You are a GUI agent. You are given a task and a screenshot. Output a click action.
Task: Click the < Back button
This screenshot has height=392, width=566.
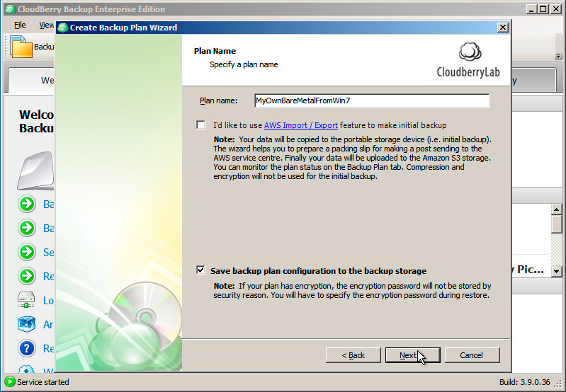pyautogui.click(x=353, y=355)
